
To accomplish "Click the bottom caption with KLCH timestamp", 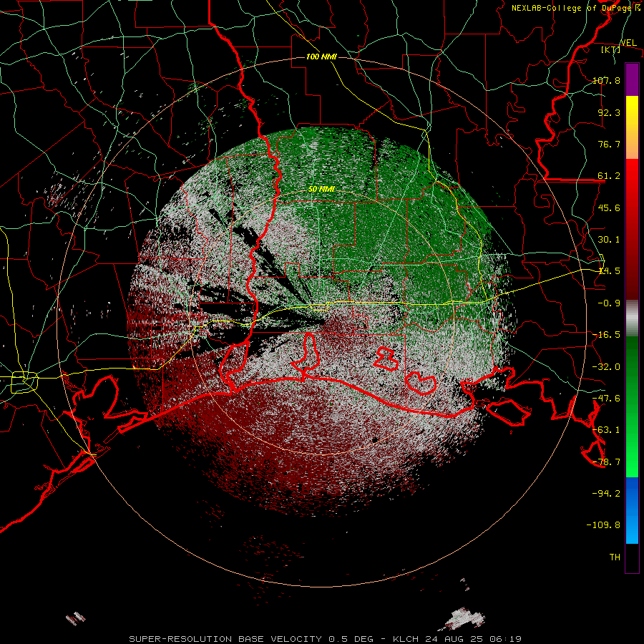I will coord(326,639).
